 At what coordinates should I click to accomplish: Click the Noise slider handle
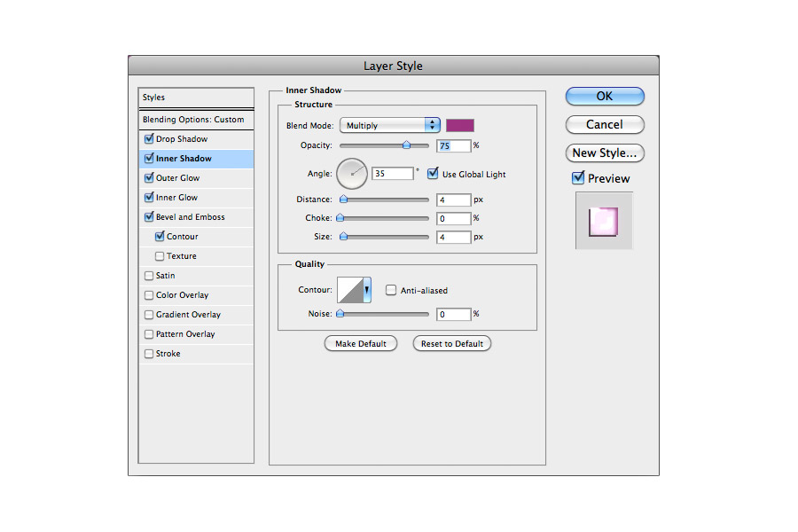340,314
